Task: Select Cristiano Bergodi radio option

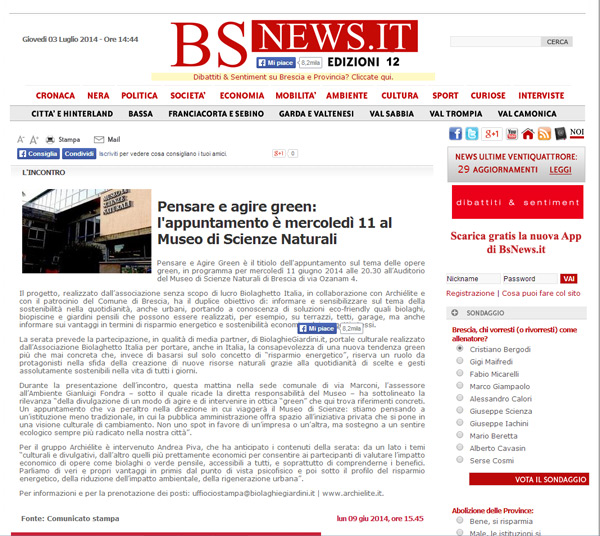Action: point(460,349)
